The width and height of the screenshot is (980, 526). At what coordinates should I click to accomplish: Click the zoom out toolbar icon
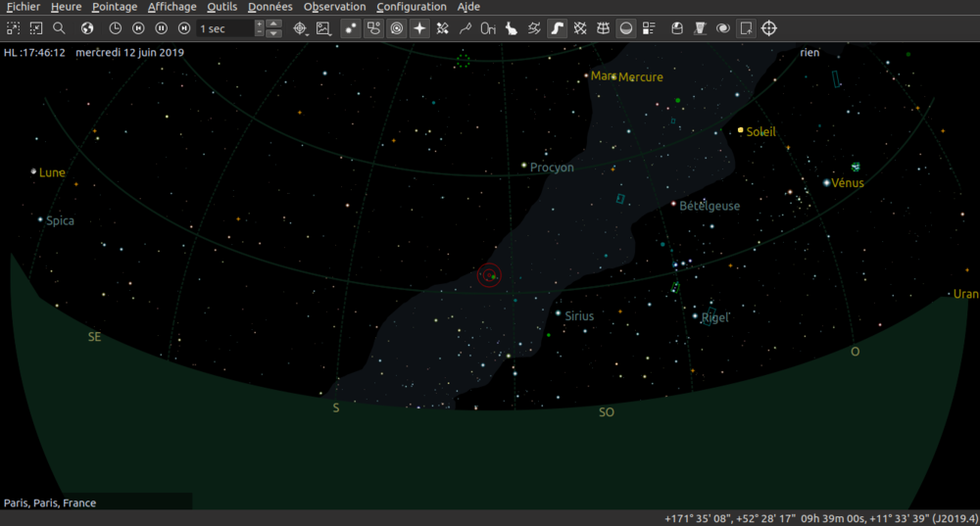(36, 28)
